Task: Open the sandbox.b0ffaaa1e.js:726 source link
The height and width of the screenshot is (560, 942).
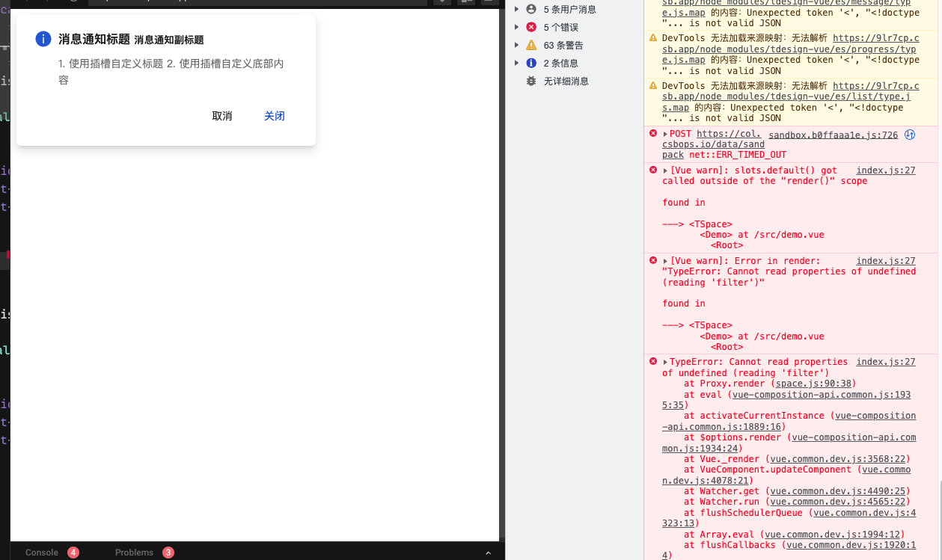Action: coord(833,135)
